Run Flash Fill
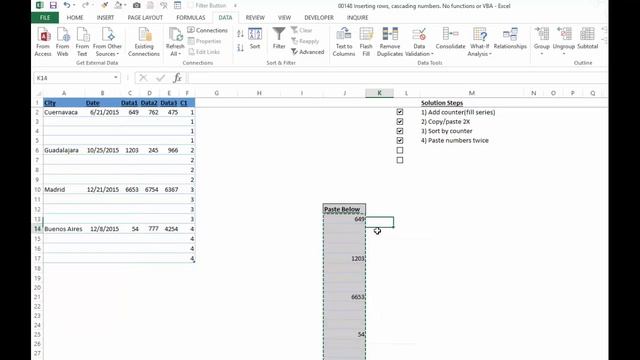640x360 pixels. point(366,42)
